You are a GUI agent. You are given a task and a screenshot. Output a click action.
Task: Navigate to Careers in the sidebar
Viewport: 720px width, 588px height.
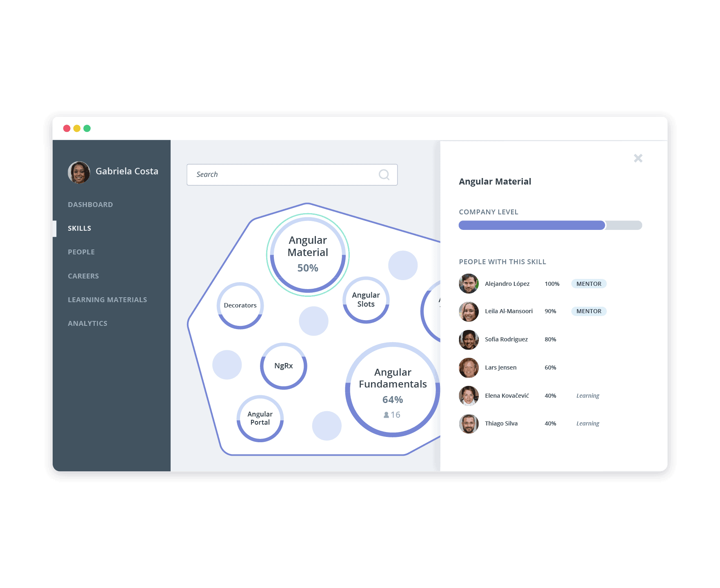click(83, 276)
